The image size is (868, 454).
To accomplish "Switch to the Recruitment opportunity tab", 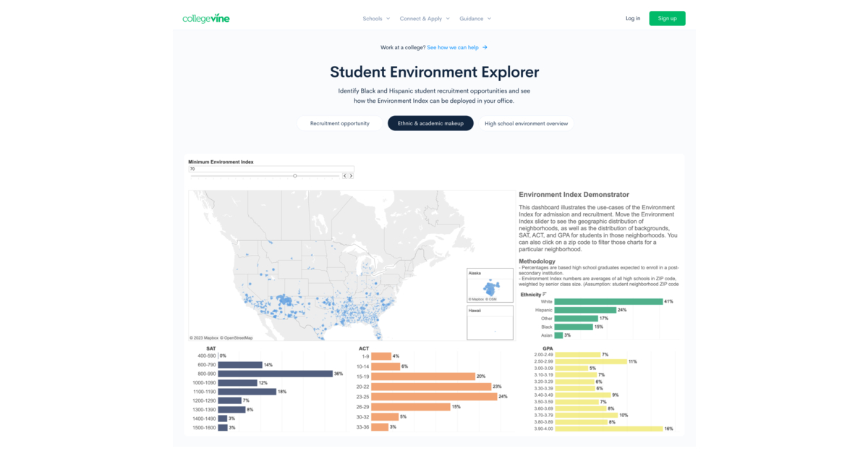I will [340, 123].
